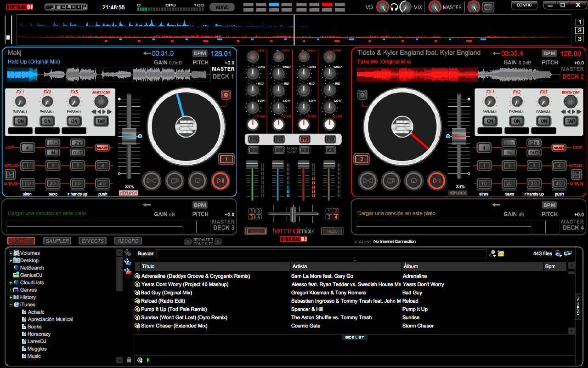The height and width of the screenshot is (368, 588).
Task: Click the WAVE button
Action: click(222, 7)
